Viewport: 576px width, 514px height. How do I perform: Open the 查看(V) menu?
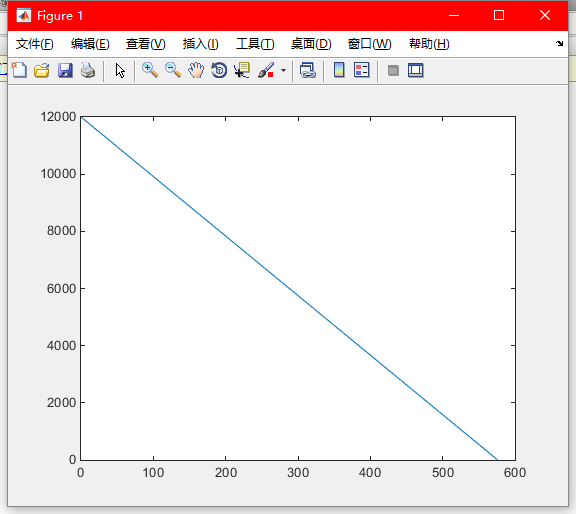click(x=146, y=44)
